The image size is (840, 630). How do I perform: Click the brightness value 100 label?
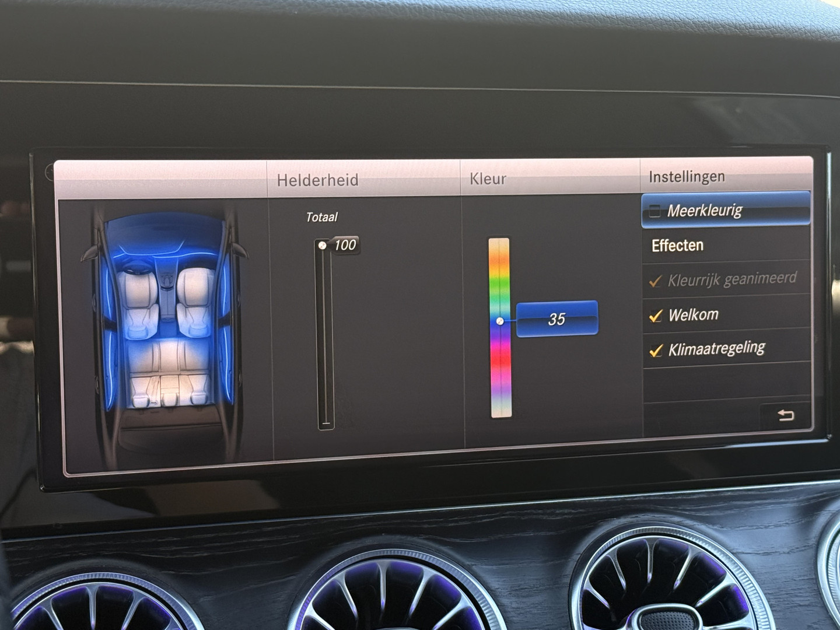coord(345,245)
